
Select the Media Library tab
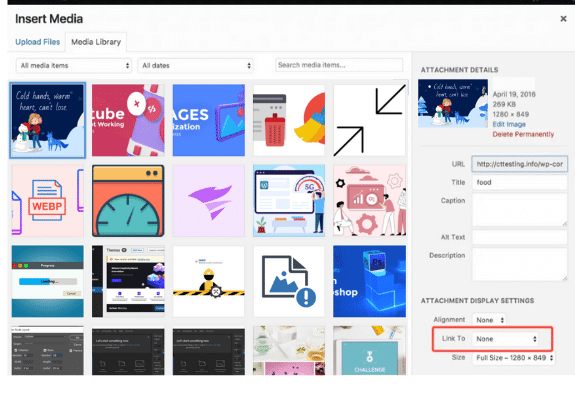(x=96, y=42)
